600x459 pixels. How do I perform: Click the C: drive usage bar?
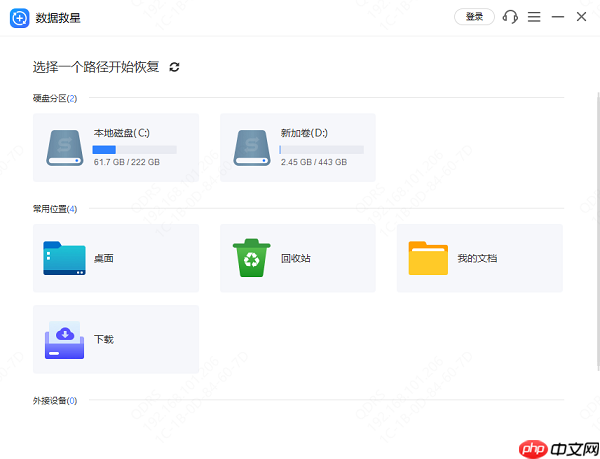click(x=135, y=149)
